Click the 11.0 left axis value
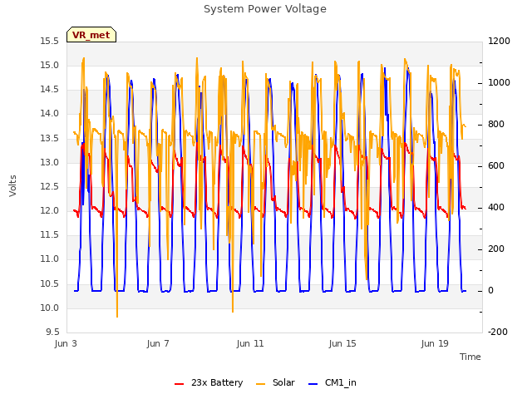532x399 pixels. (50, 259)
